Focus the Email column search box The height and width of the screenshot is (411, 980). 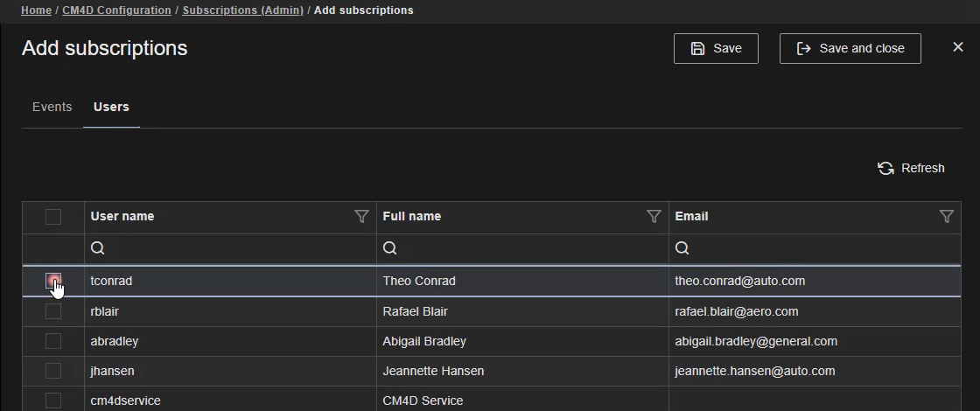click(x=822, y=249)
